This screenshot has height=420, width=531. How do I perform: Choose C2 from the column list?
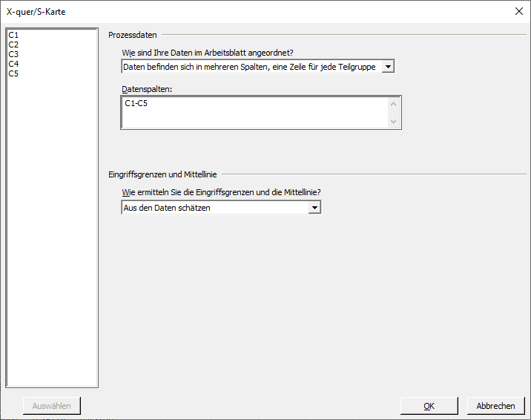point(13,45)
